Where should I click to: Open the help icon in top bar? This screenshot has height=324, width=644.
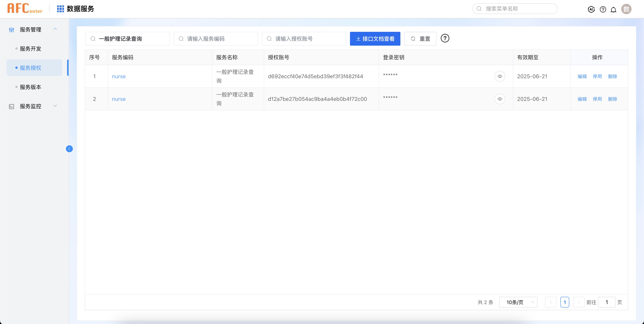[x=603, y=10]
